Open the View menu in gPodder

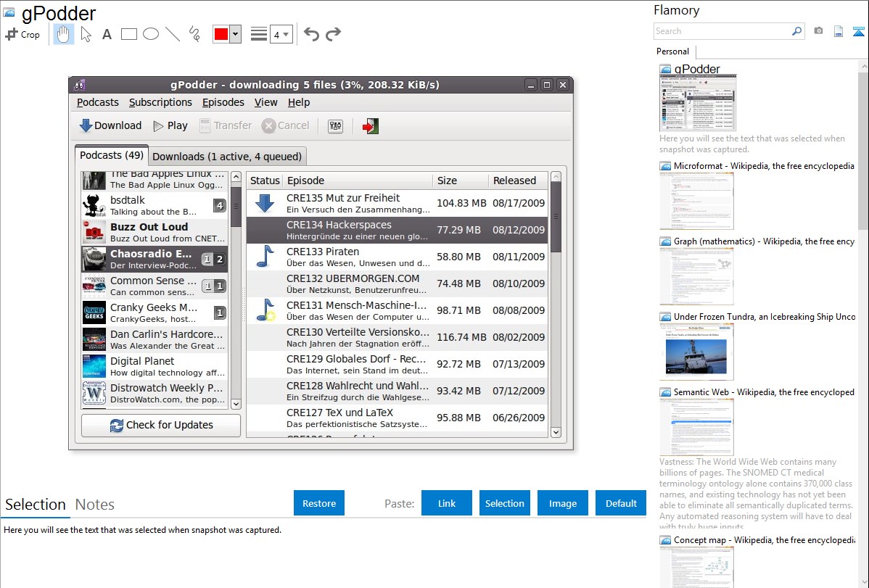coord(266,102)
